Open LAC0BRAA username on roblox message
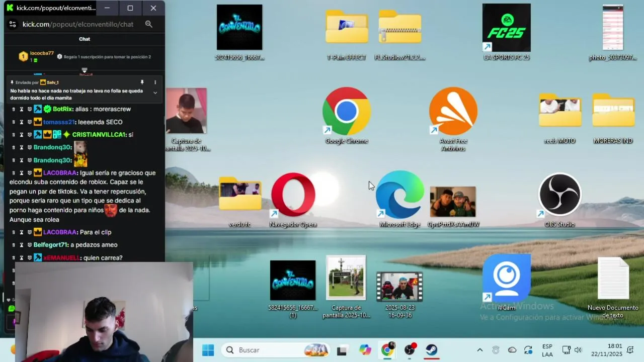The height and width of the screenshot is (362, 644). (60, 173)
